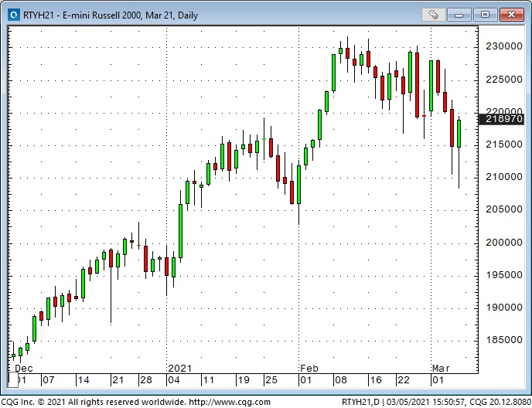Click date label 28 on time axis

[x=146, y=380]
